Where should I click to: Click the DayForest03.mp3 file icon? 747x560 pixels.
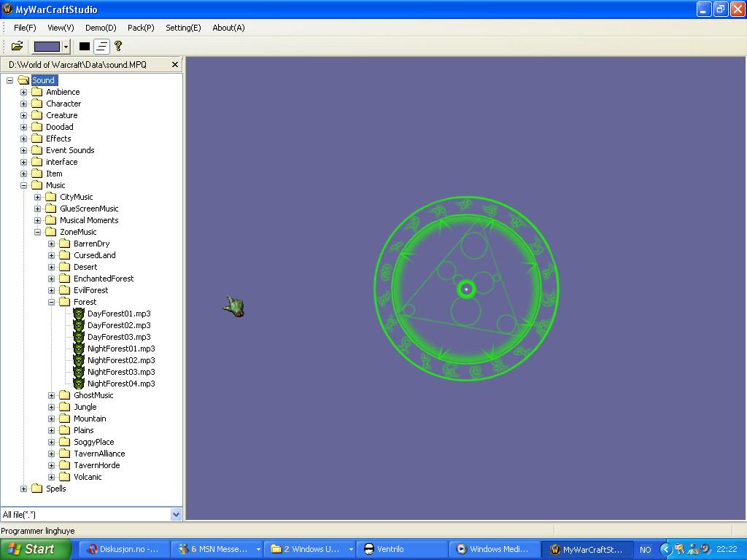79,337
